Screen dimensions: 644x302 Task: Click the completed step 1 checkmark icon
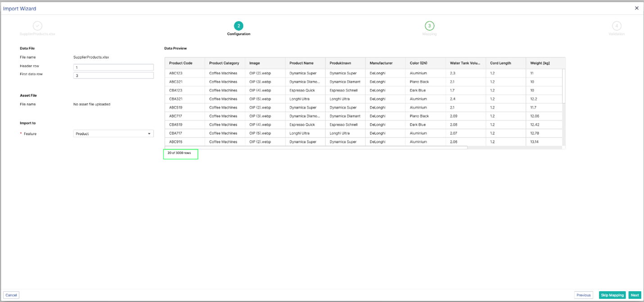tap(37, 26)
